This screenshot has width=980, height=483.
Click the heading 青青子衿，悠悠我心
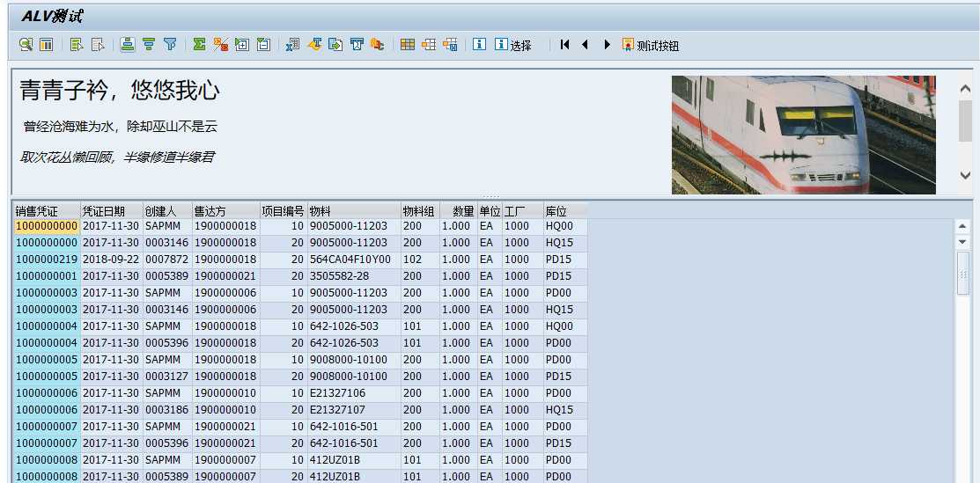pyautogui.click(x=120, y=91)
